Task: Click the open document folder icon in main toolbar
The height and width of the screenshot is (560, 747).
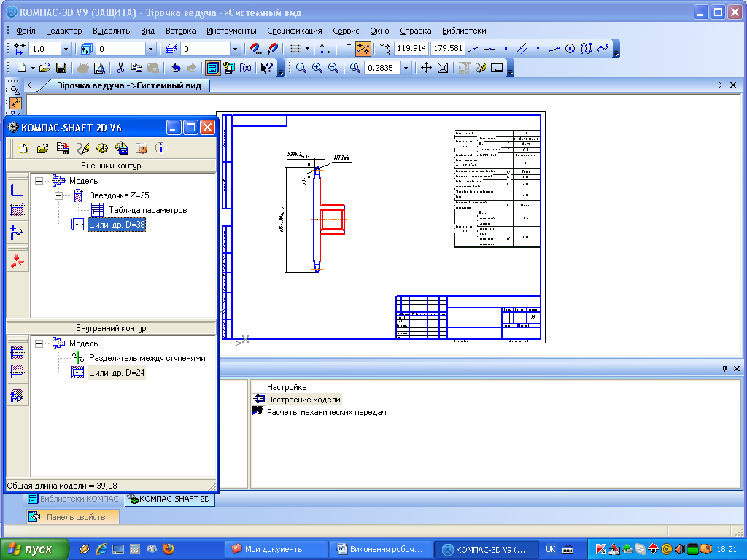Action: 44,68
